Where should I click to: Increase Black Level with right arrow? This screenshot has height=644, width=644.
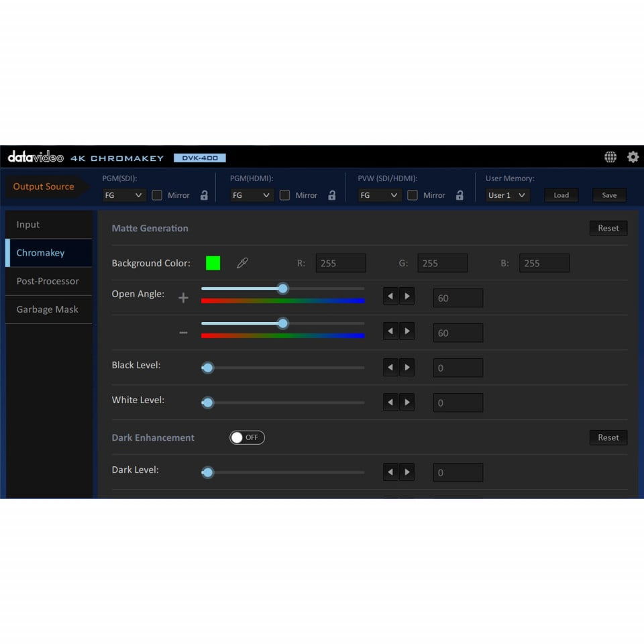[x=407, y=367]
